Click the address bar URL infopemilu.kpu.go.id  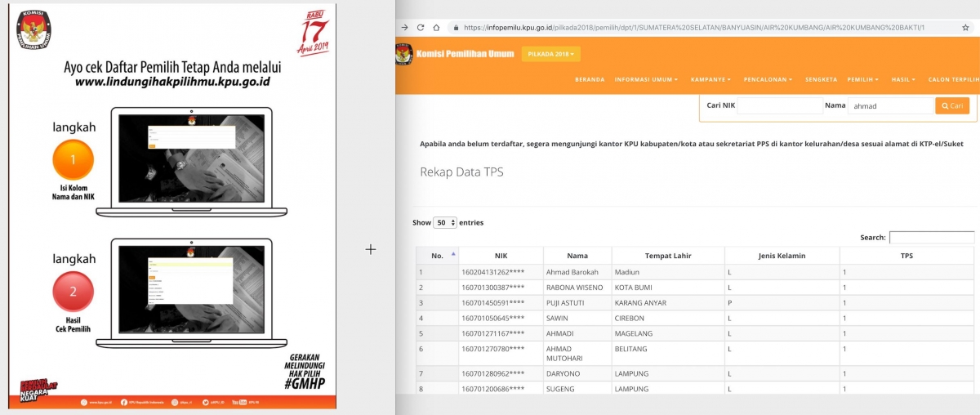click(x=693, y=27)
